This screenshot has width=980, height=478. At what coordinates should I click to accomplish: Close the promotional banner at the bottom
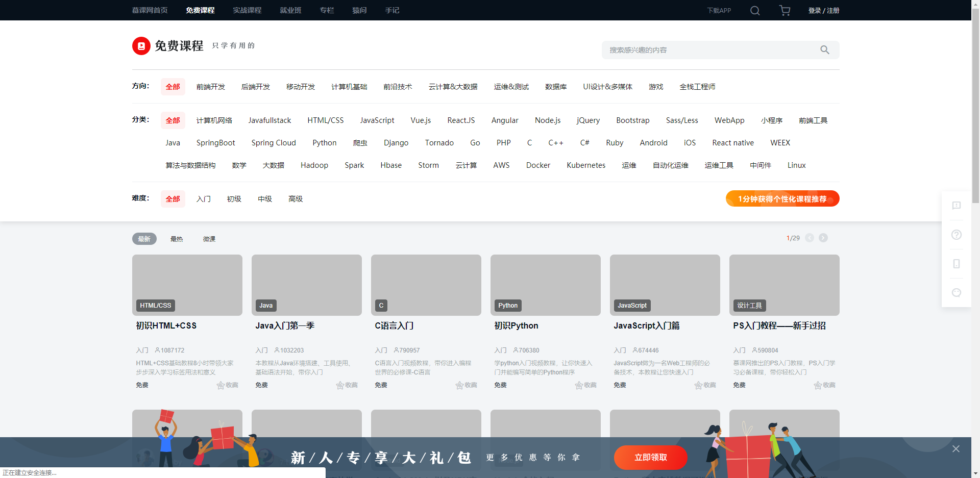pos(955,449)
